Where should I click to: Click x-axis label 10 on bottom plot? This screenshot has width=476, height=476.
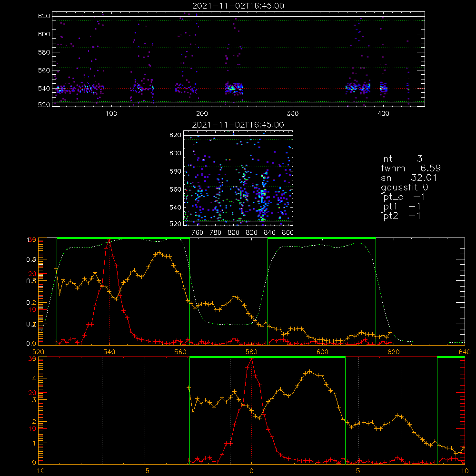coord(465,471)
